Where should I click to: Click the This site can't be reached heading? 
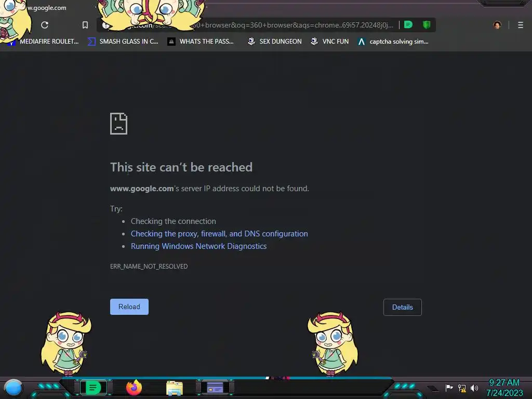(181, 167)
